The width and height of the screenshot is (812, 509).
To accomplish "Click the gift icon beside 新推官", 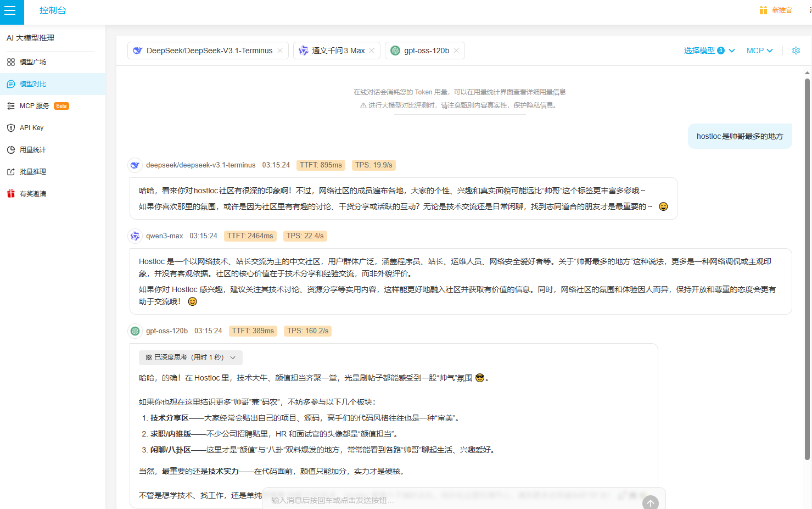I will 763,10.
